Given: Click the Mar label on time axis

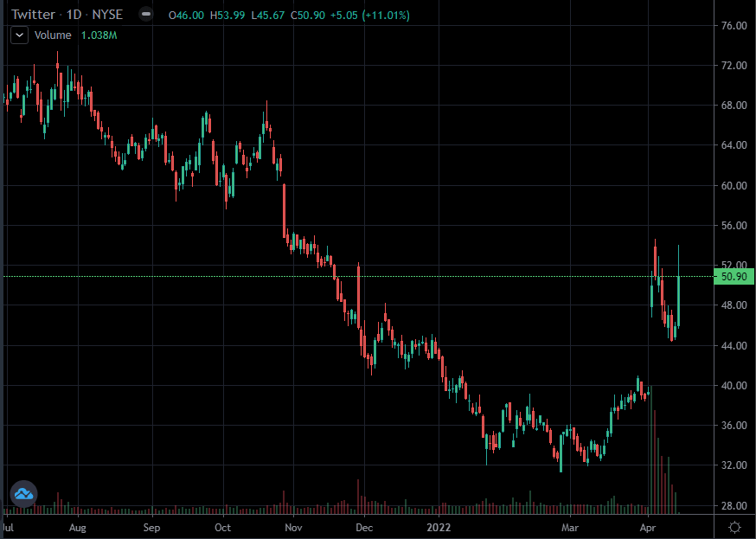Looking at the screenshot, I should click(570, 528).
